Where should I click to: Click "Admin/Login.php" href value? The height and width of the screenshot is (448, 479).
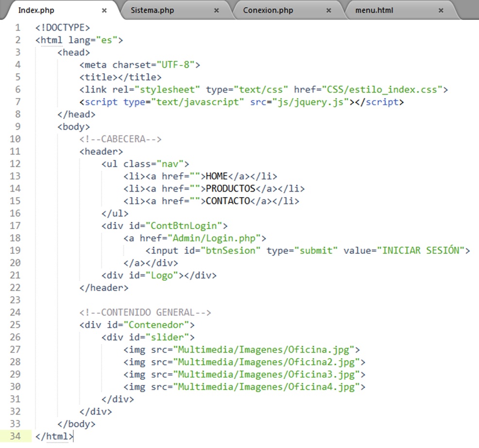tap(214, 238)
